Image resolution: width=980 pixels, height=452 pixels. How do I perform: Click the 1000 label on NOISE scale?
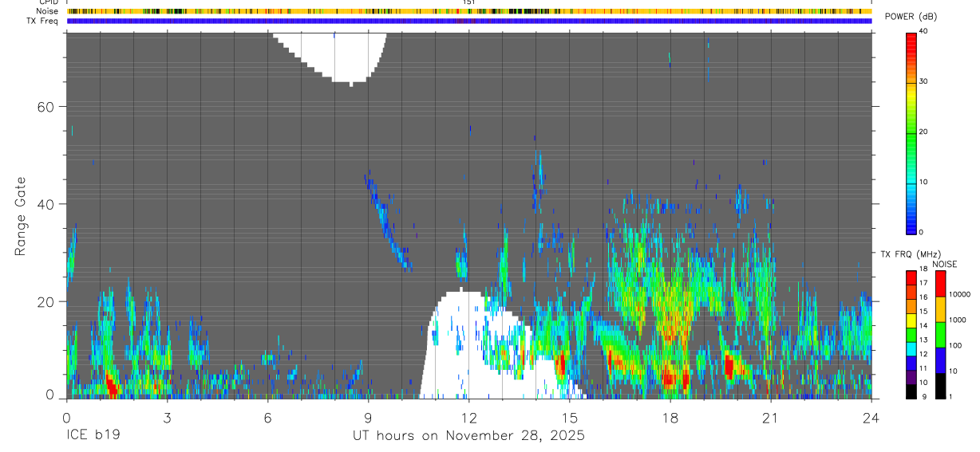(x=958, y=320)
